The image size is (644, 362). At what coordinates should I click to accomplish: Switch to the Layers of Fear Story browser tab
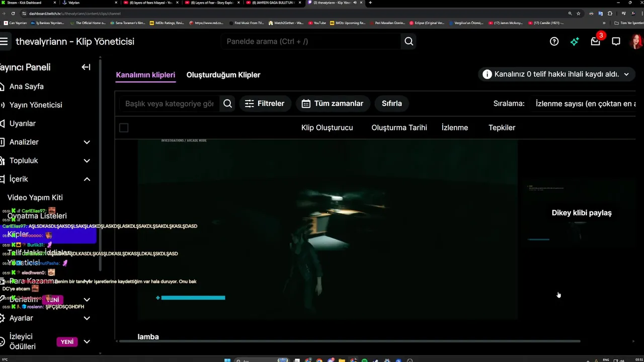click(x=213, y=3)
